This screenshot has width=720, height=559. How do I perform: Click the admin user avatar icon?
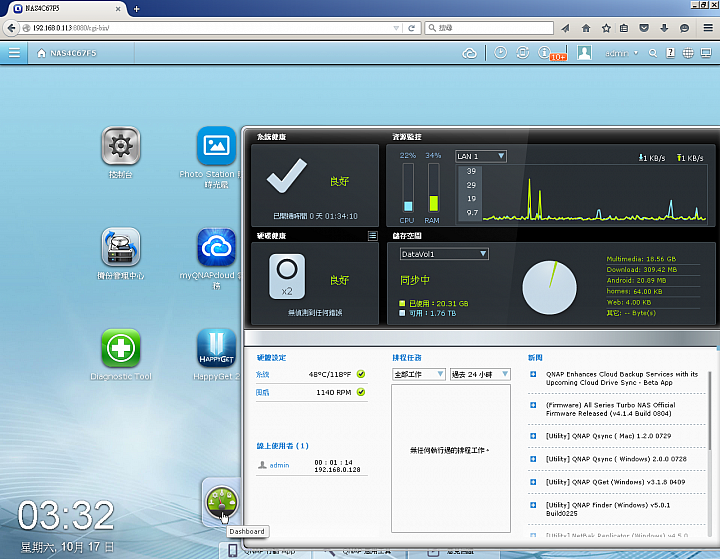click(x=584, y=53)
